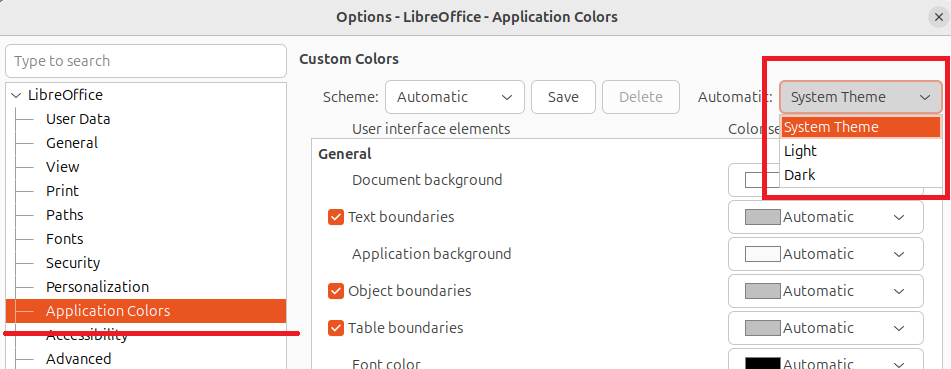Open the Scheme dropdown set to Automatic
Viewport: 951px width, 369px height.
pyautogui.click(x=454, y=97)
